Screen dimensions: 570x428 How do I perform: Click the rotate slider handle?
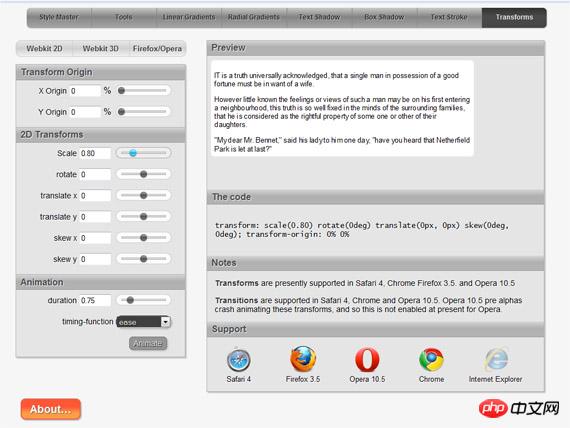(144, 174)
